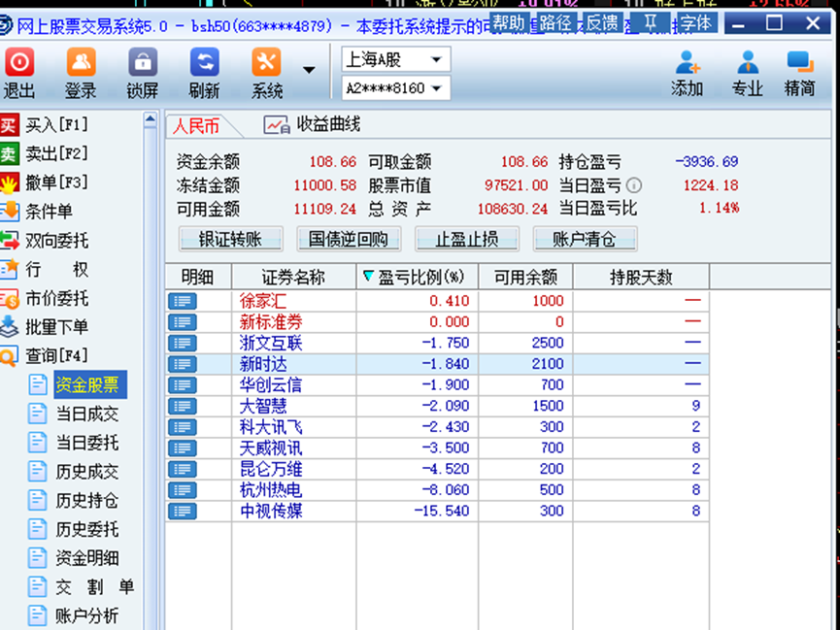Expand the 上海A股 market dropdown
Image resolution: width=840 pixels, height=630 pixels.
click(x=436, y=60)
